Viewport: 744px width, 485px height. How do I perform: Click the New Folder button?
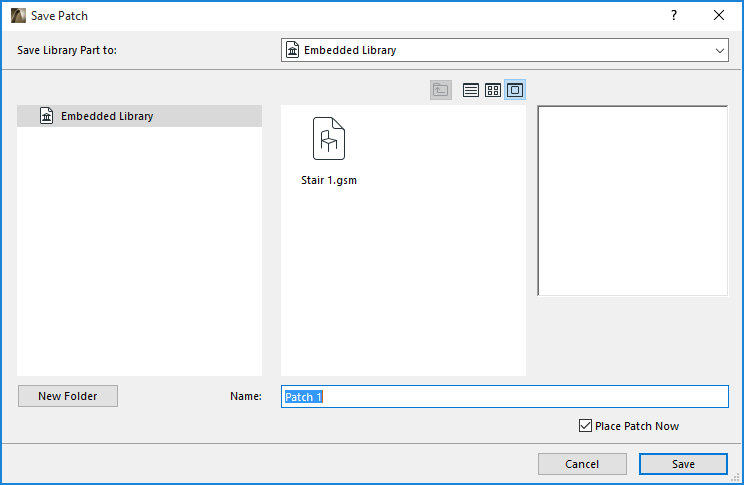68,396
